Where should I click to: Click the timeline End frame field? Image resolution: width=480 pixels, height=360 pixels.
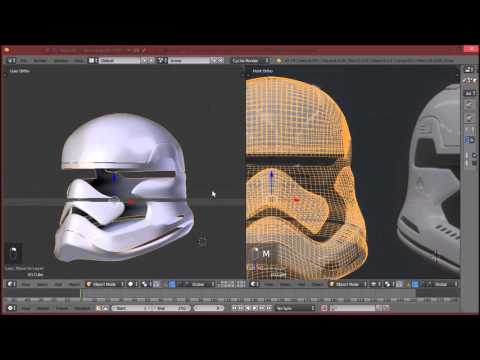click(172, 308)
